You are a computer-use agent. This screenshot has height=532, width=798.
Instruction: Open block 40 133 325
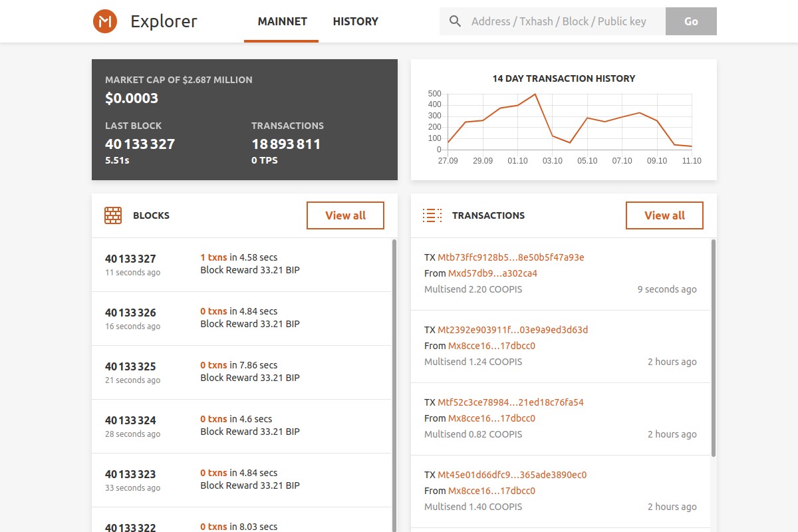point(130,366)
